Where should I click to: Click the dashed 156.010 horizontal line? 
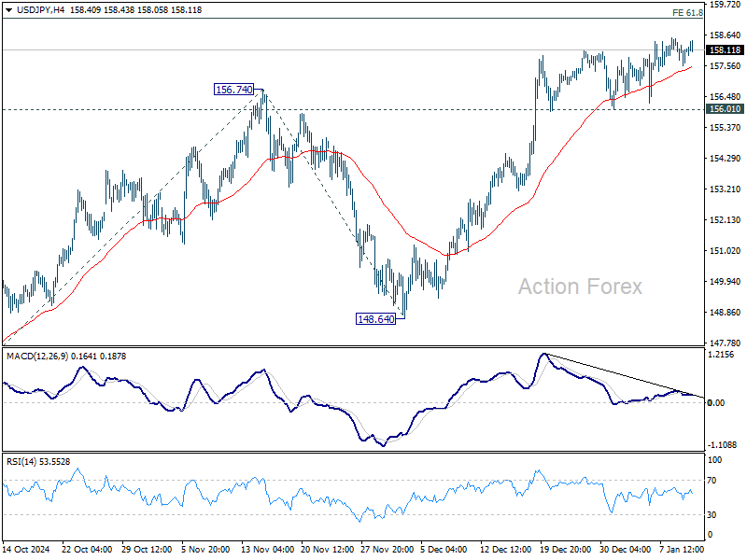point(353,109)
